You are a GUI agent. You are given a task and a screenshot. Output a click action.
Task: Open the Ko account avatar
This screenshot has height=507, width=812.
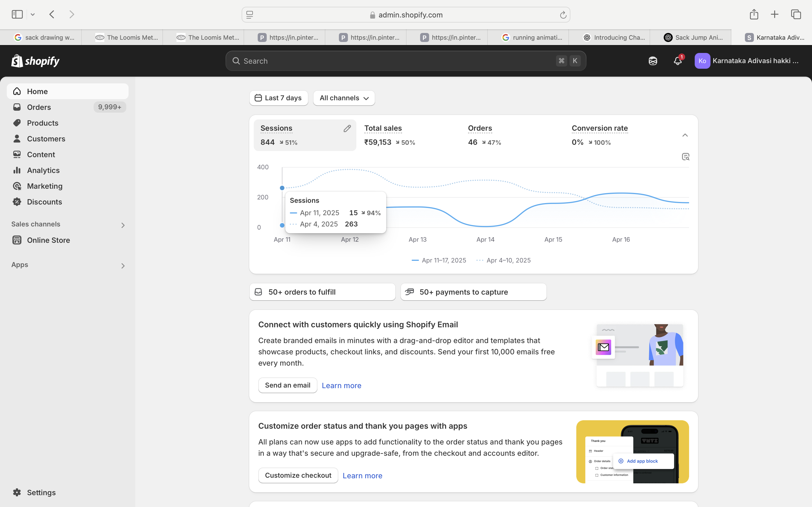[x=703, y=61]
